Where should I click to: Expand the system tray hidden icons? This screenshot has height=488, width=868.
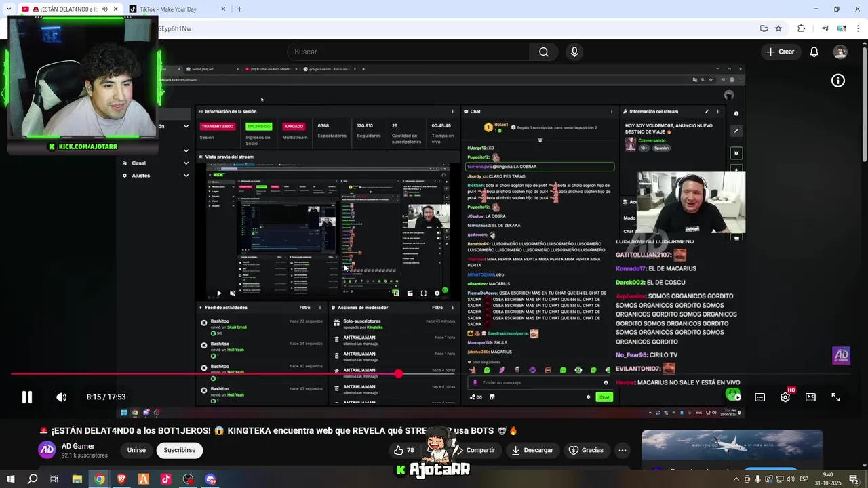click(x=736, y=479)
